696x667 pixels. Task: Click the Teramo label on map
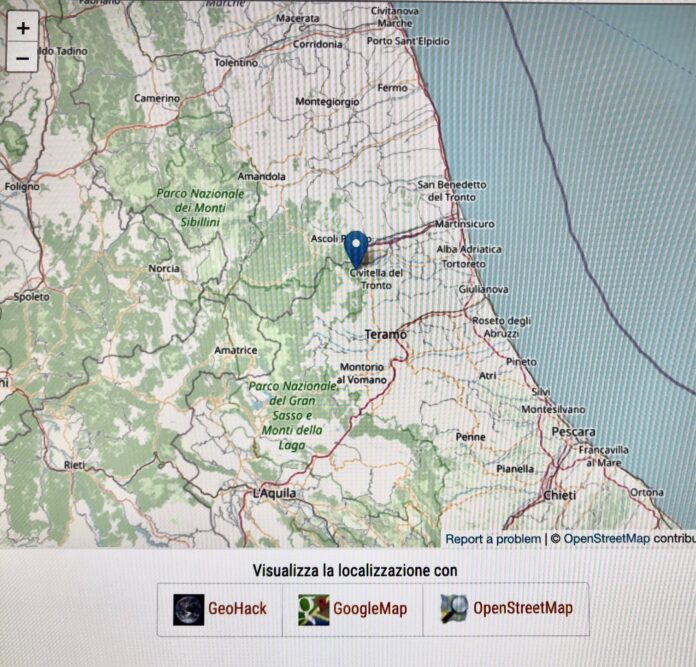click(x=385, y=334)
